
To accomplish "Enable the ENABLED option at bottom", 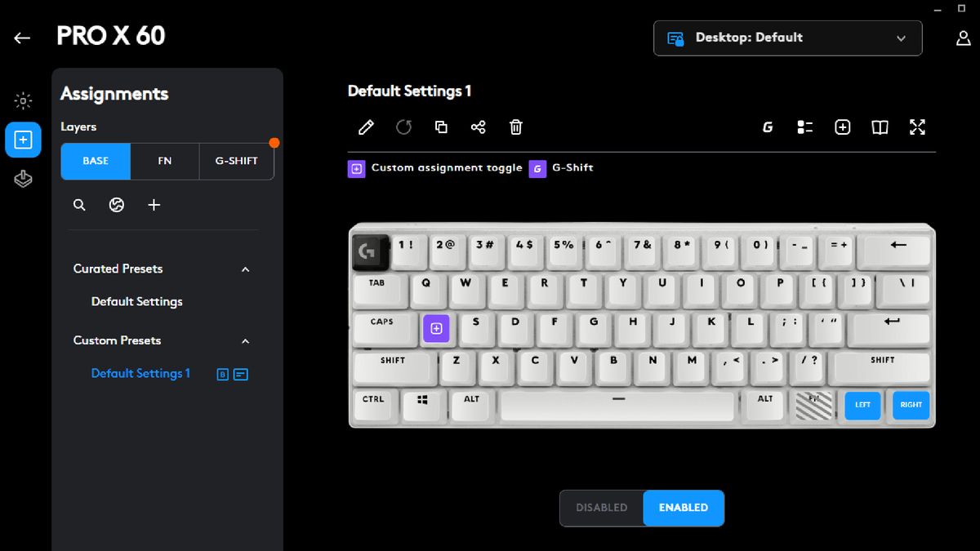I will [684, 508].
